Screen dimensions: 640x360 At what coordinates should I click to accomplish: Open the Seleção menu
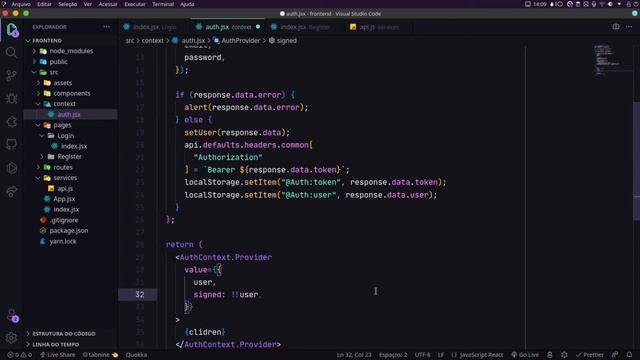click(x=68, y=4)
